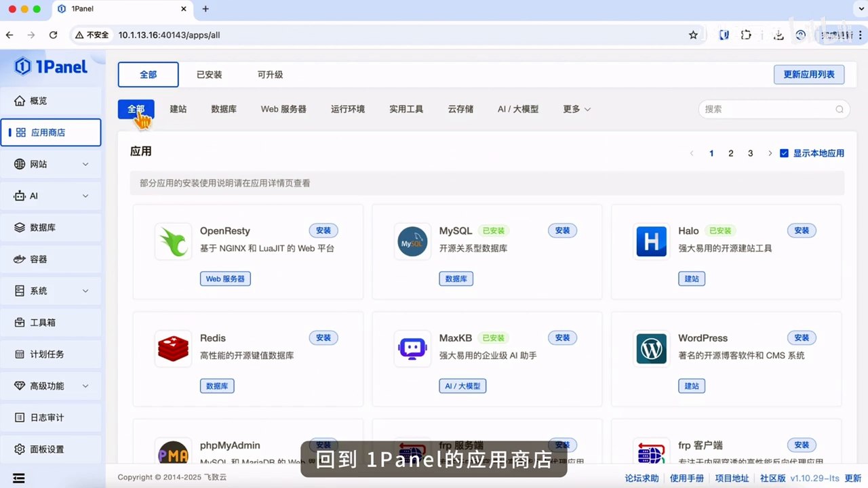Viewport: 868px width, 488px height.
Task: Open the 容器 sidebar item
Action: (x=51, y=259)
